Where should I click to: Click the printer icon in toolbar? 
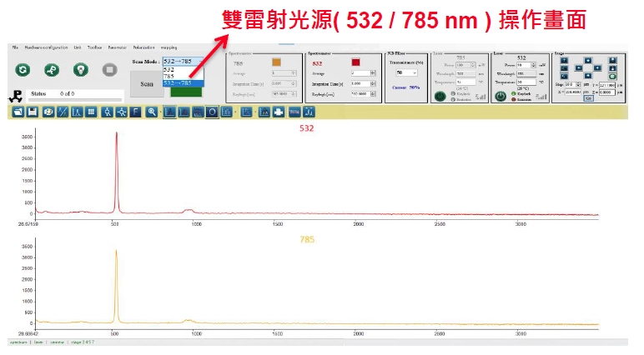(278, 112)
